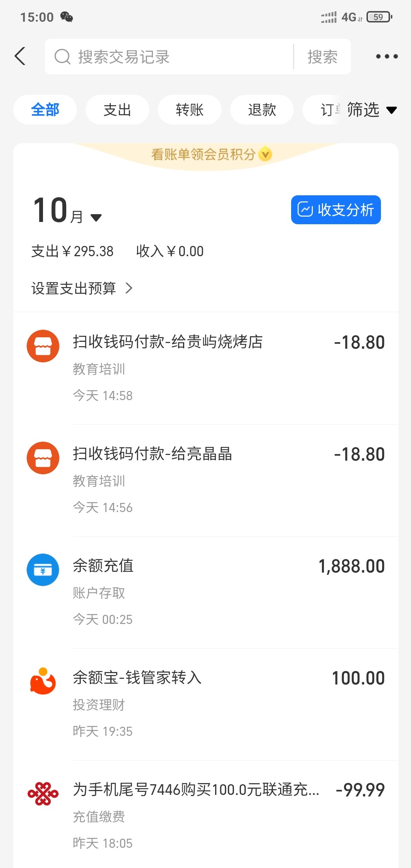Select the 退款 filter tab
This screenshot has width=411, height=868.
(262, 110)
